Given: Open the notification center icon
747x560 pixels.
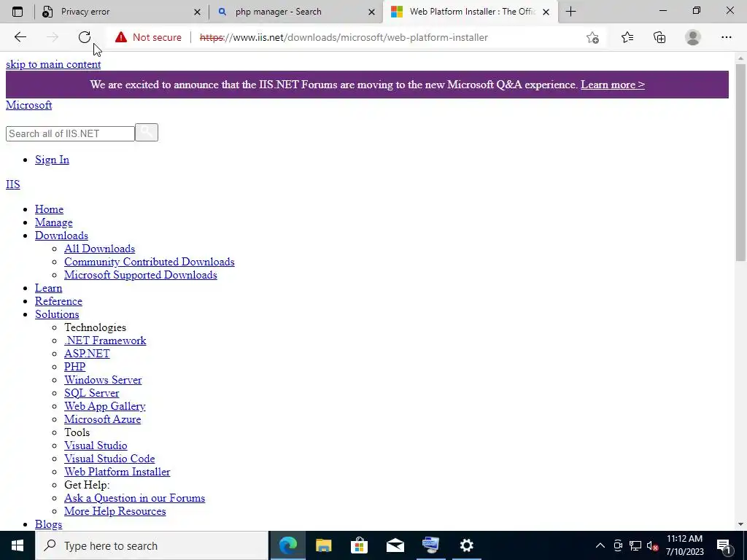Looking at the screenshot, I should [724, 545].
